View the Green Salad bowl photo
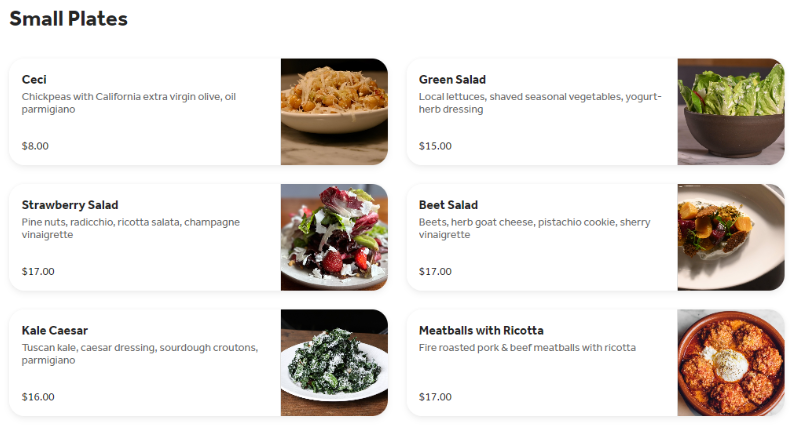Screen dimensions: 800x426 tap(731, 112)
